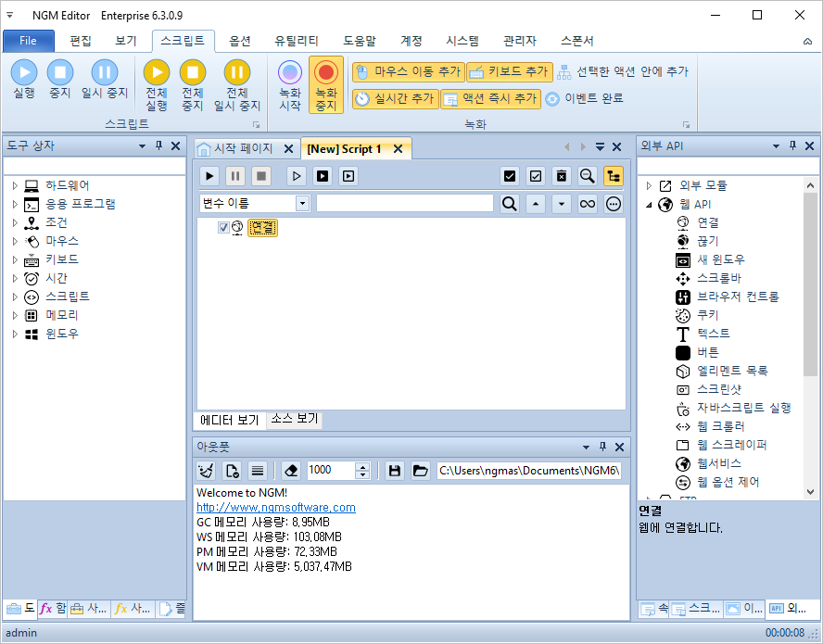Click the 선택한 액션 안에 추가 button
The width and height of the screenshot is (823, 644).
click(x=623, y=72)
